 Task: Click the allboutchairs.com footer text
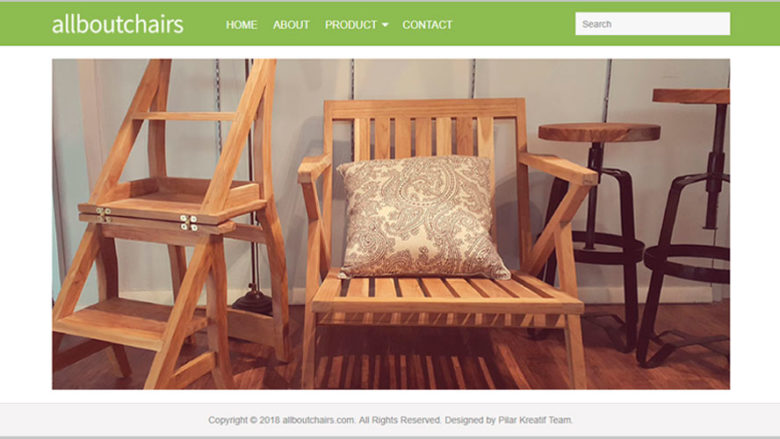(318, 420)
